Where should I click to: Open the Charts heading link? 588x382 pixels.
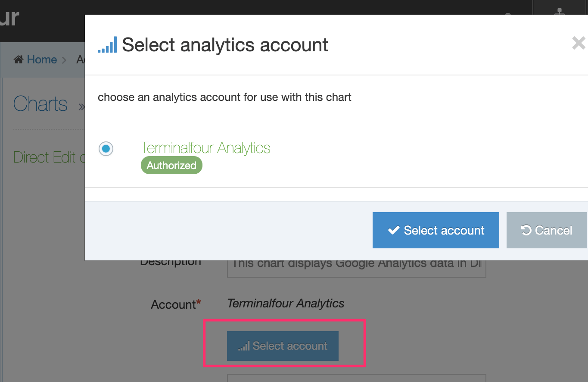[x=40, y=104]
